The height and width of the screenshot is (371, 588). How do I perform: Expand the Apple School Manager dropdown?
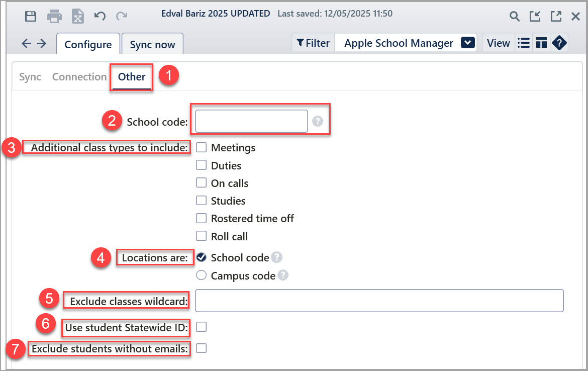tap(468, 43)
